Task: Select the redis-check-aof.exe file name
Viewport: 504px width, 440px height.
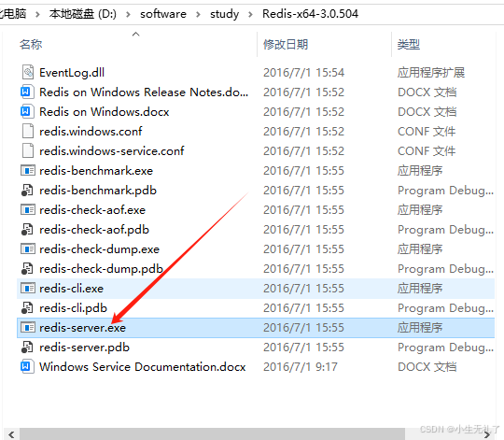Action: pos(92,210)
